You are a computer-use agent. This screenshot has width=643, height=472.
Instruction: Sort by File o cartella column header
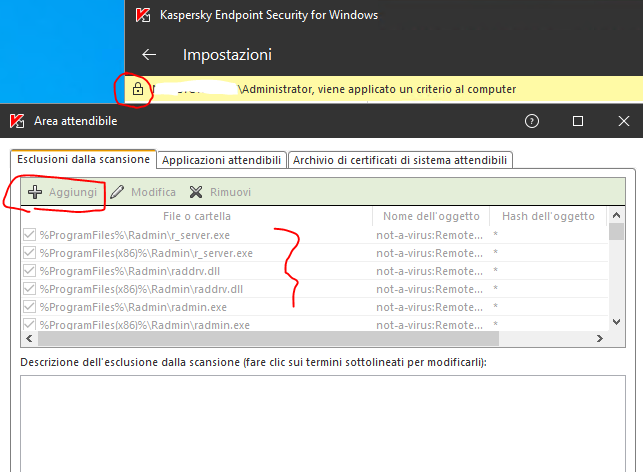pos(197,216)
